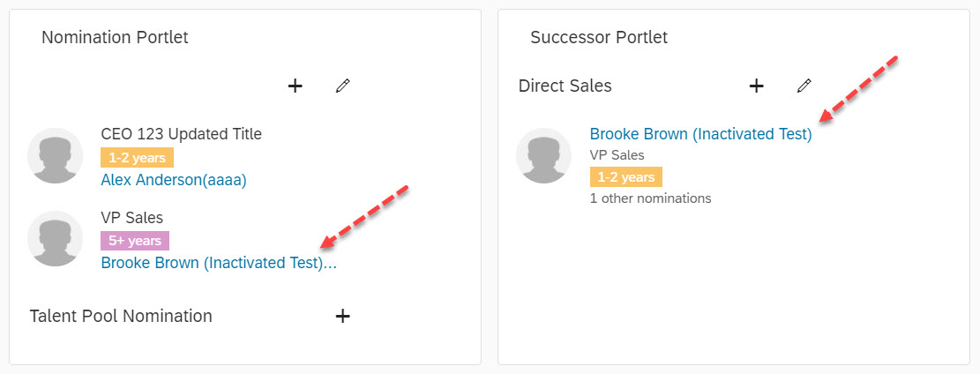This screenshot has width=980, height=374.
Task: Open Brooke Brown (Inactivated Test) in Successor Portlet
Action: 700,134
